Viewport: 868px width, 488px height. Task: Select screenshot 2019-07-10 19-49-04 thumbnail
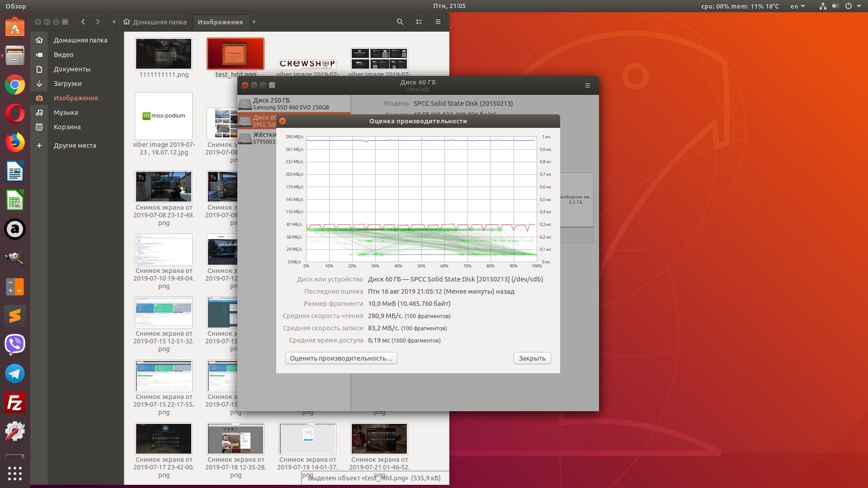[164, 249]
